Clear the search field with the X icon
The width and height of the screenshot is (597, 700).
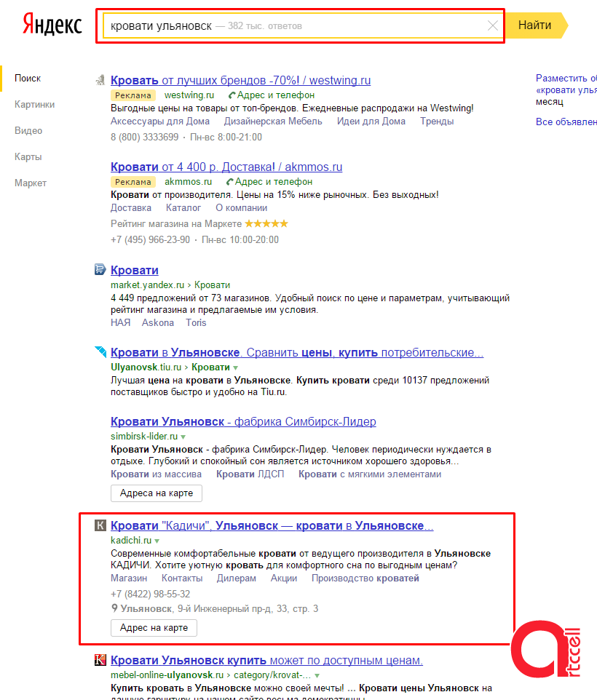(492, 25)
